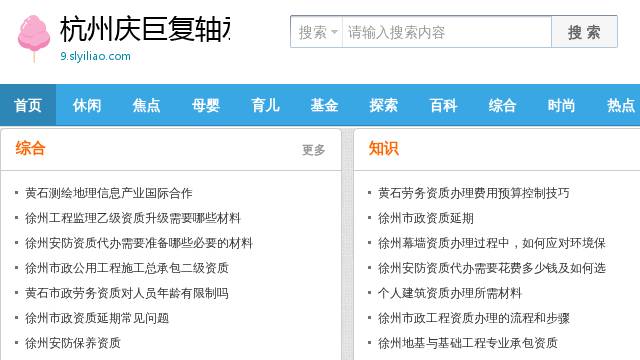The height and width of the screenshot is (360, 640).
Task: Click the 杭州庆巨复轴 site title
Action: tap(145, 29)
